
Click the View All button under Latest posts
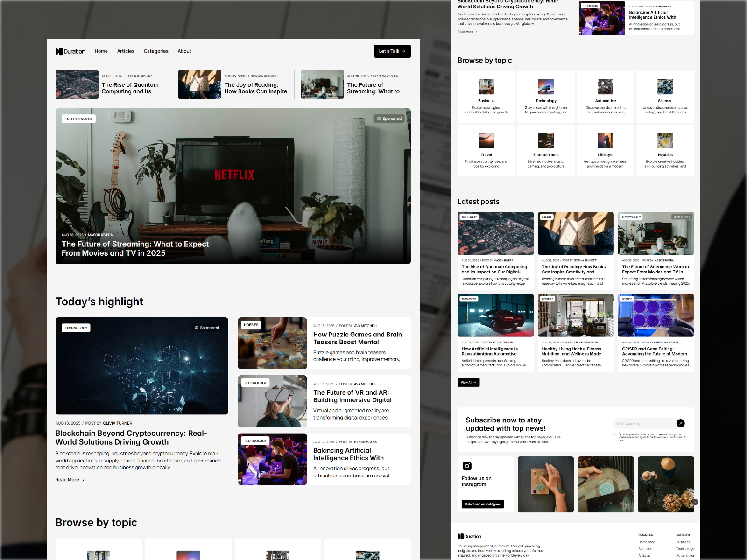click(x=468, y=382)
